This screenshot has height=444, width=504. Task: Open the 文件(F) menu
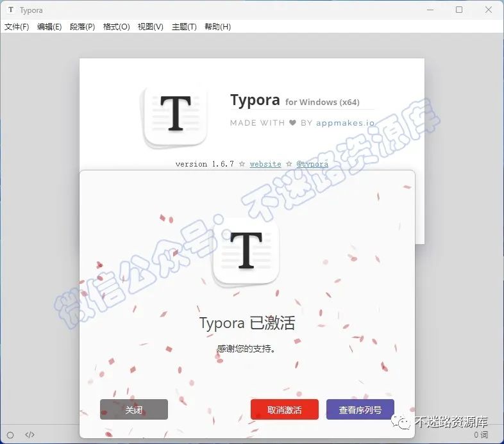click(17, 27)
